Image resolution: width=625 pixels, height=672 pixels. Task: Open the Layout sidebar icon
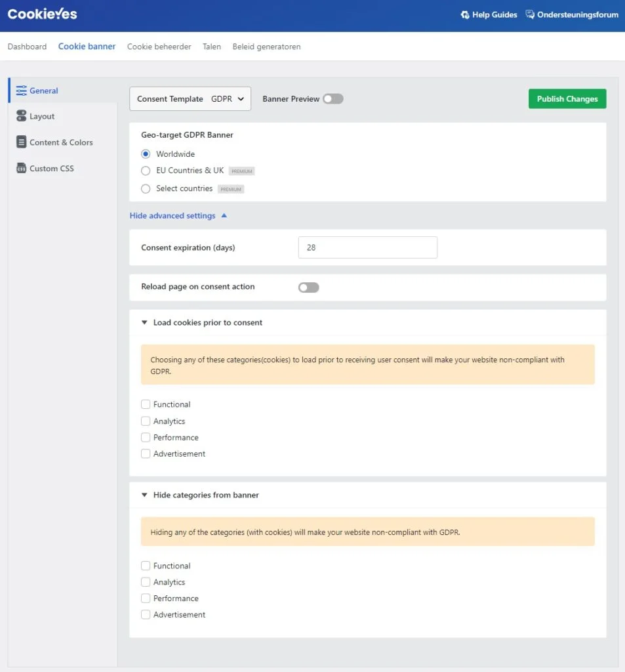coord(22,116)
